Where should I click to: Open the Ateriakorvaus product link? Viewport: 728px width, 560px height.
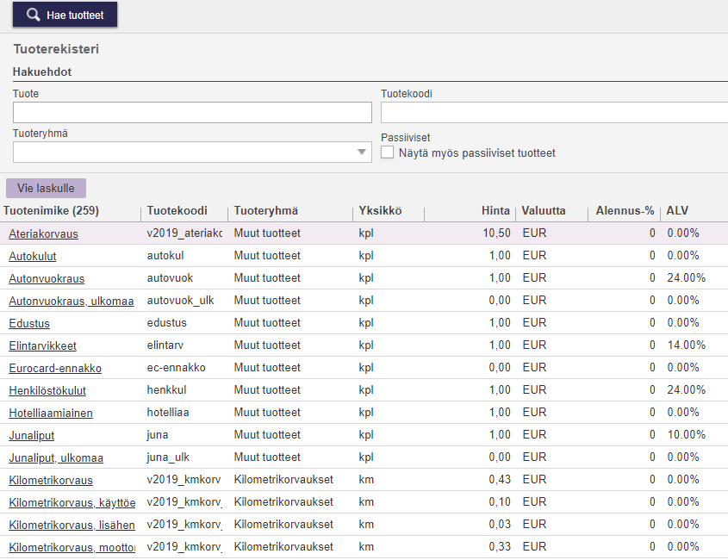click(x=43, y=233)
